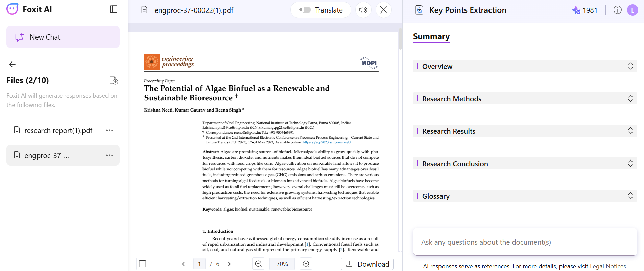Screen dimensions: 644x271
Task: Click the document icon beside engproc-37-00022(1).pdf title
Action: pyautogui.click(x=144, y=10)
